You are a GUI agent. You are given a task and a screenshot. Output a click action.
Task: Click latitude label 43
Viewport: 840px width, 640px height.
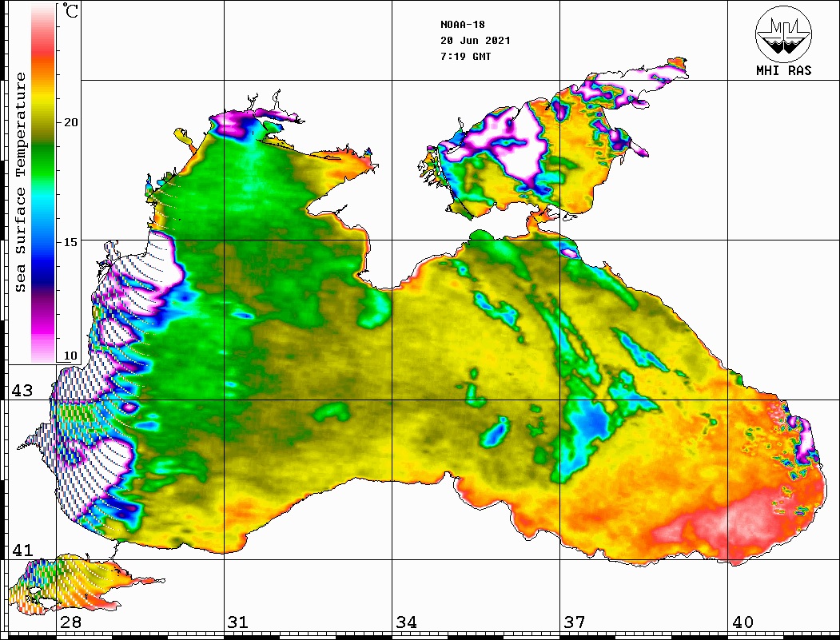tap(22, 391)
